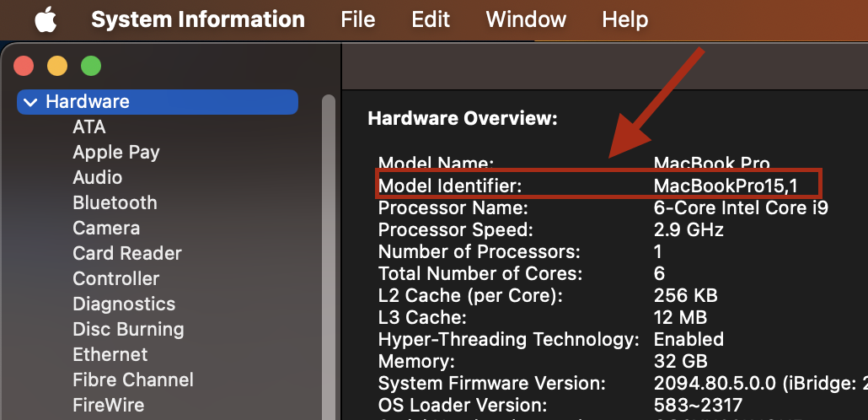The width and height of the screenshot is (868, 420).
Task: Select Ethernet in the sidebar
Action: click(x=110, y=354)
